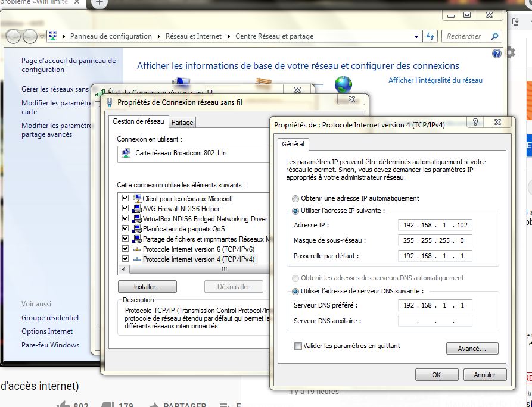Switch to the Partage tab

(x=182, y=122)
